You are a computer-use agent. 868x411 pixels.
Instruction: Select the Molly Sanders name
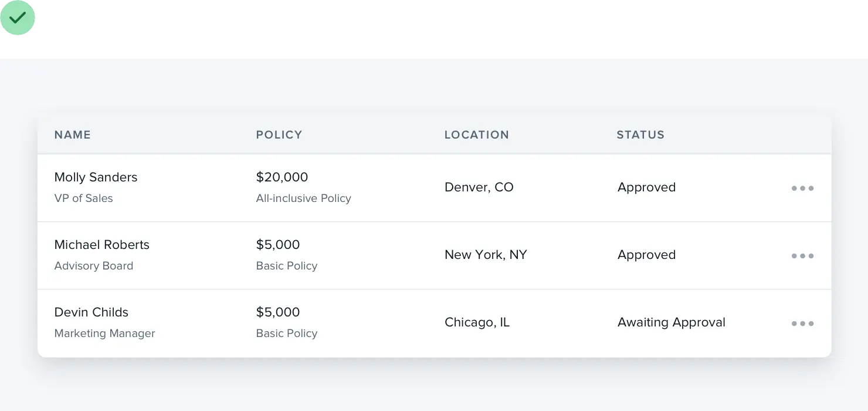[96, 177]
